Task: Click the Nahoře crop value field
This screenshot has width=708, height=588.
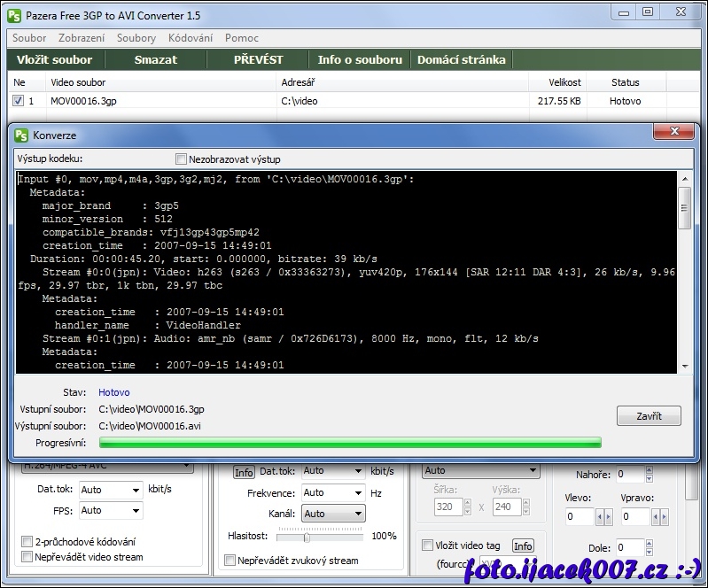Action: pyautogui.click(x=631, y=475)
